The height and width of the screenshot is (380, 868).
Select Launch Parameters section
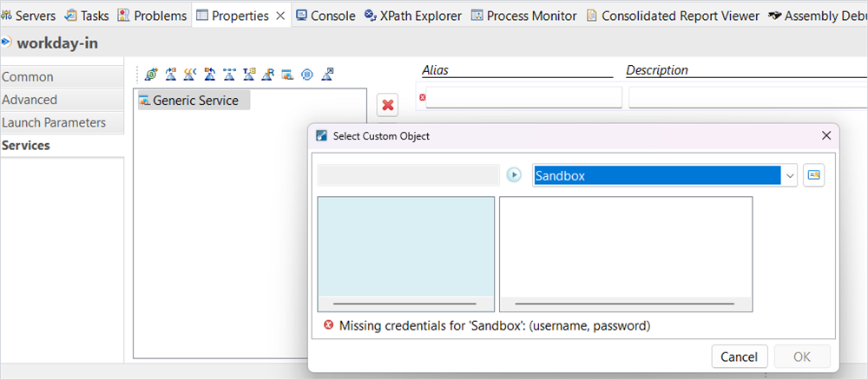coord(62,122)
